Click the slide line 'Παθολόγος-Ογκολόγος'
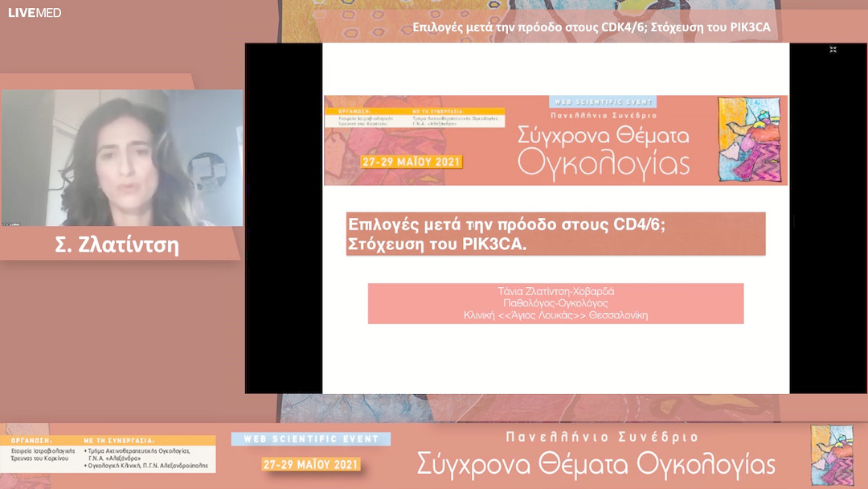The height and width of the screenshot is (489, 868). pyautogui.click(x=556, y=303)
